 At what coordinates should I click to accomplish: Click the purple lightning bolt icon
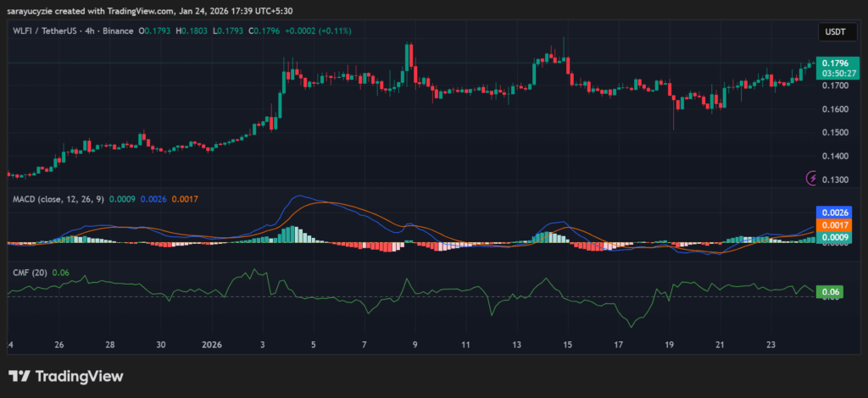(x=813, y=178)
